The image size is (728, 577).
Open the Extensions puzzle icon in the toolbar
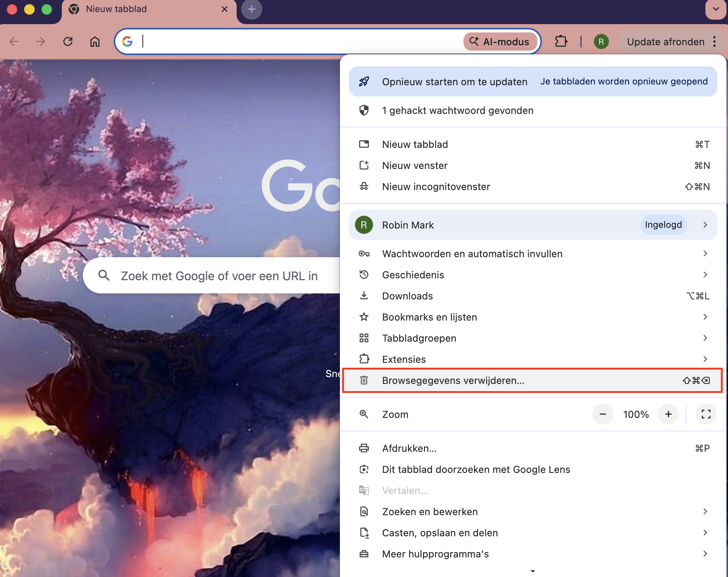tap(561, 41)
